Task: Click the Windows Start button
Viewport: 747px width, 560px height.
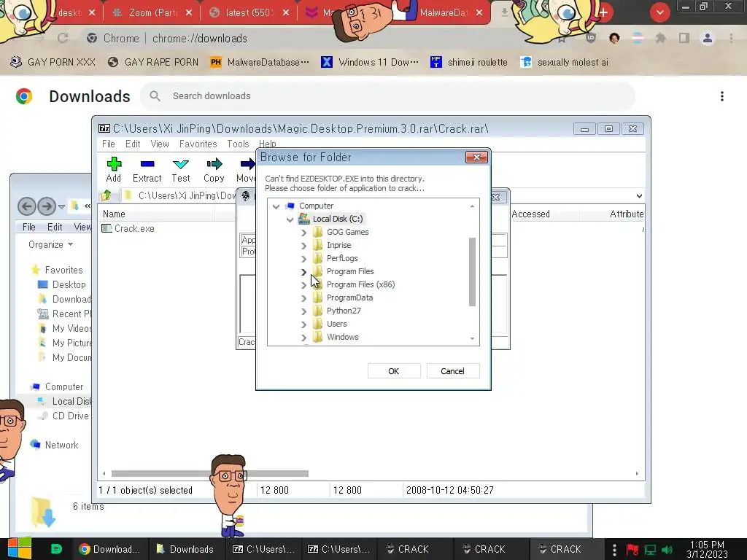Action: click(19, 548)
